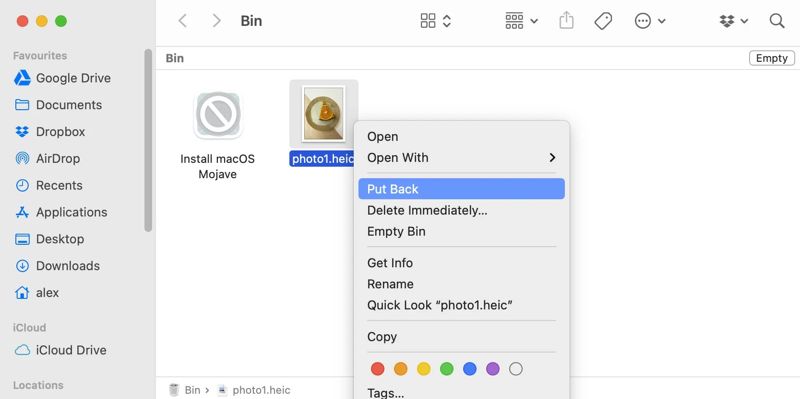
Task: Open the More actions ellipsis dropdown
Action: [649, 21]
